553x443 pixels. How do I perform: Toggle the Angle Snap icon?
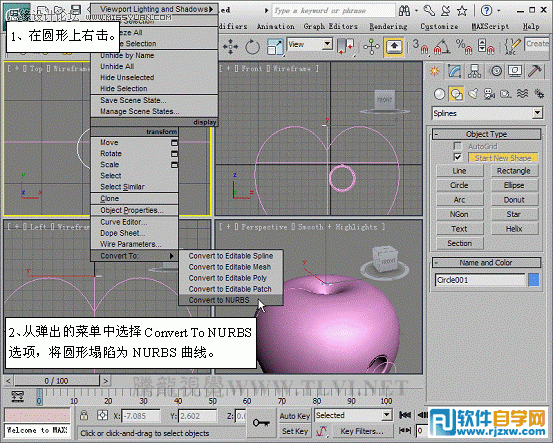[442, 47]
